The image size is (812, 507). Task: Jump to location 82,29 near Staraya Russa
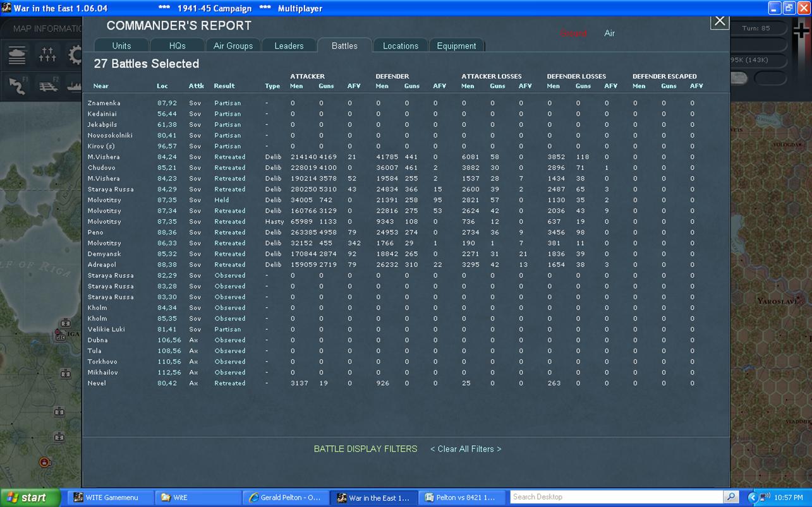click(167, 275)
